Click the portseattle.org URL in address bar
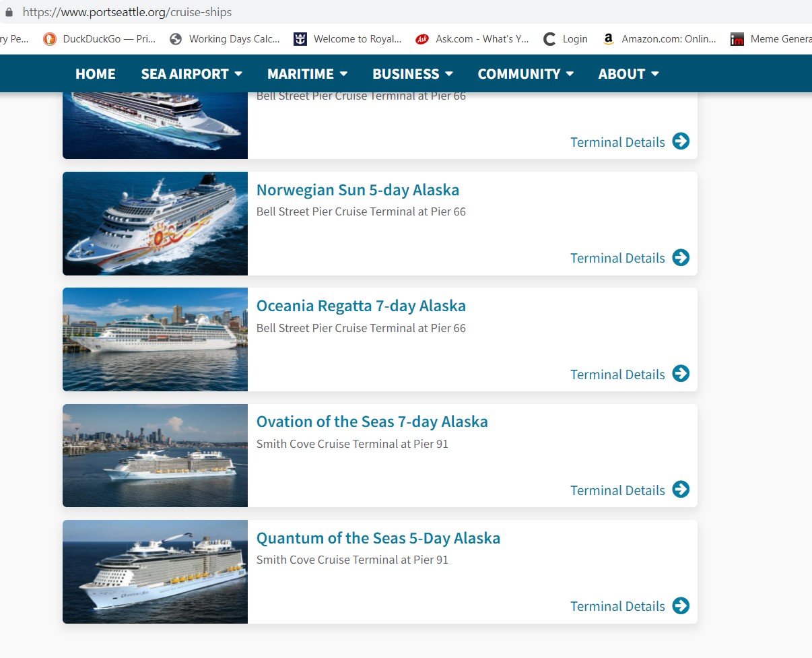This screenshot has width=812, height=658. tap(127, 12)
